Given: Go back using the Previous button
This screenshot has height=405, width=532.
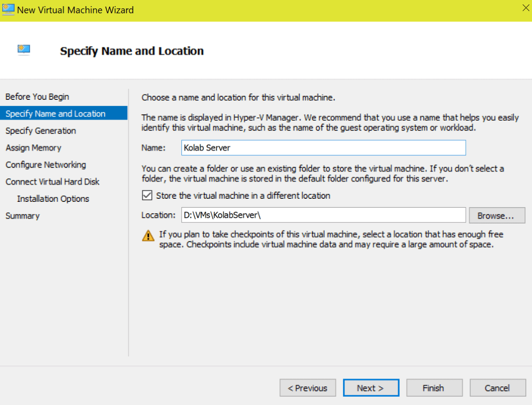Looking at the screenshot, I should 308,387.
